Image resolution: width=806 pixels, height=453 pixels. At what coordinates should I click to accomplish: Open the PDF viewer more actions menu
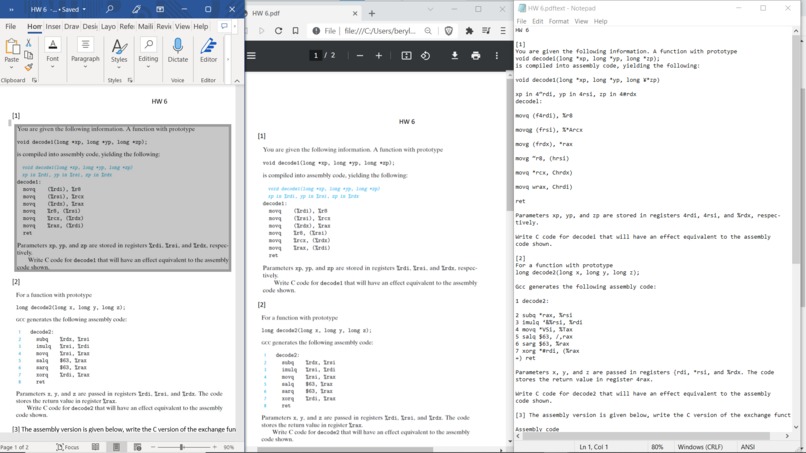point(497,56)
